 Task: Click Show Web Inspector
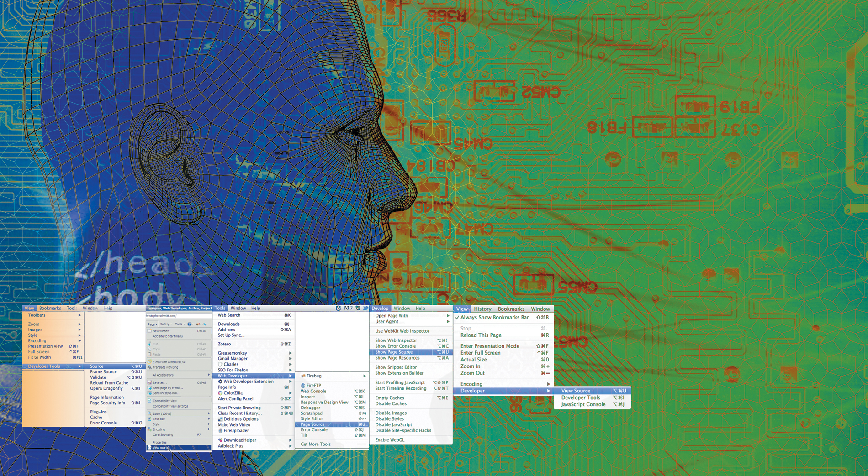(x=396, y=340)
